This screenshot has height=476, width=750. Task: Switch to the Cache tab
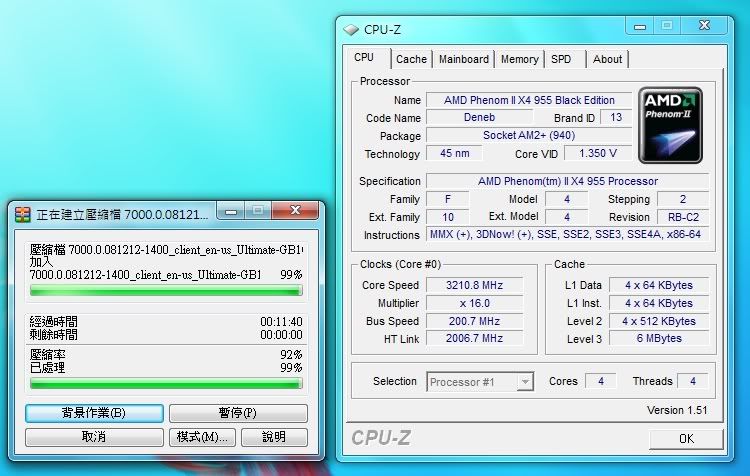point(411,59)
